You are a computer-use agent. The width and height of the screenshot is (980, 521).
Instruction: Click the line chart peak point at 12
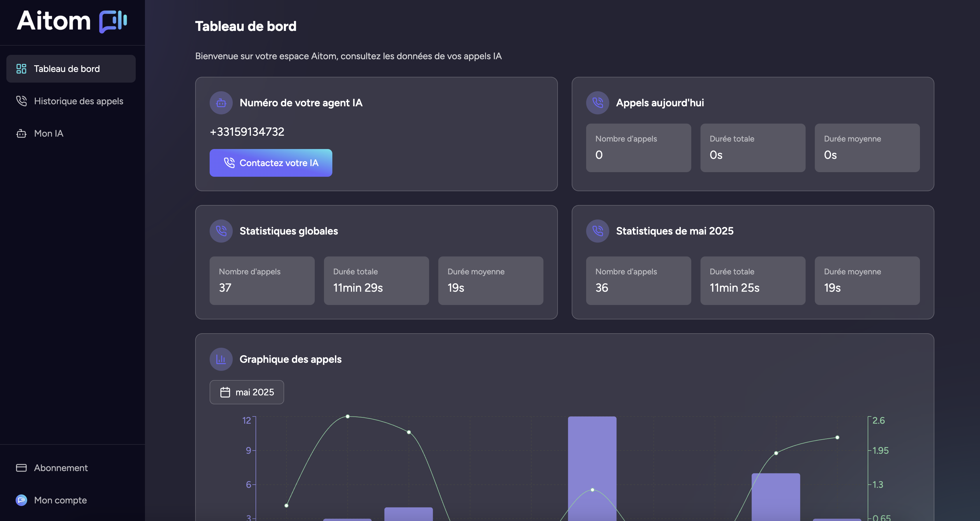click(348, 416)
